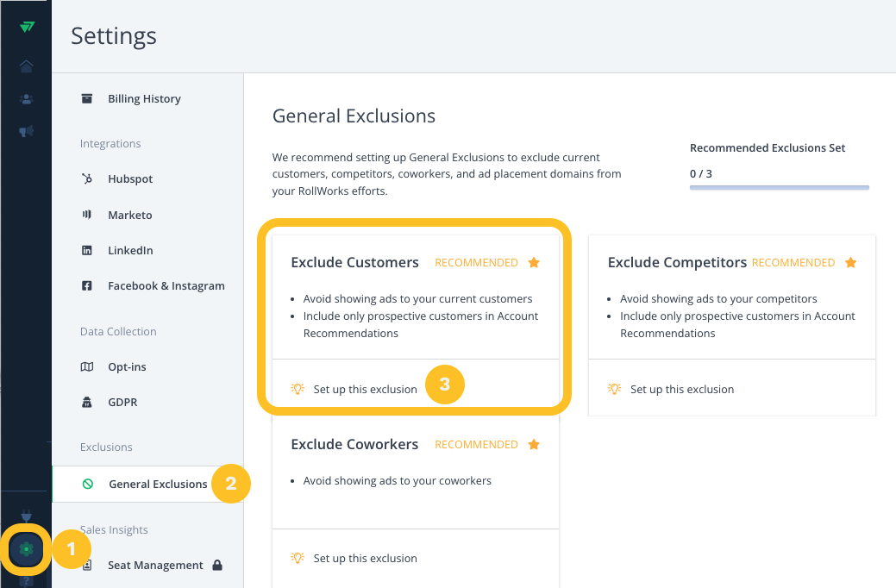Image resolution: width=896 pixels, height=588 pixels.
Task: Open the campaigns megaphone icon
Action: coord(26,131)
